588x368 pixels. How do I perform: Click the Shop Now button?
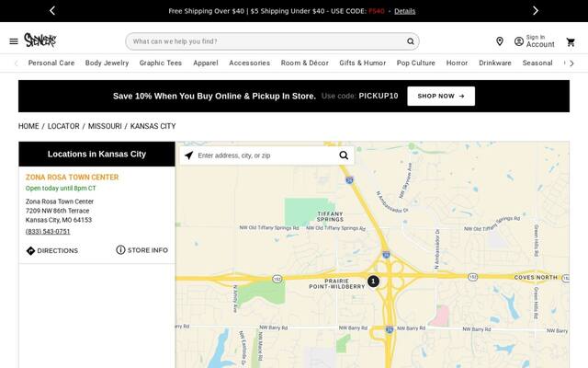tap(441, 96)
